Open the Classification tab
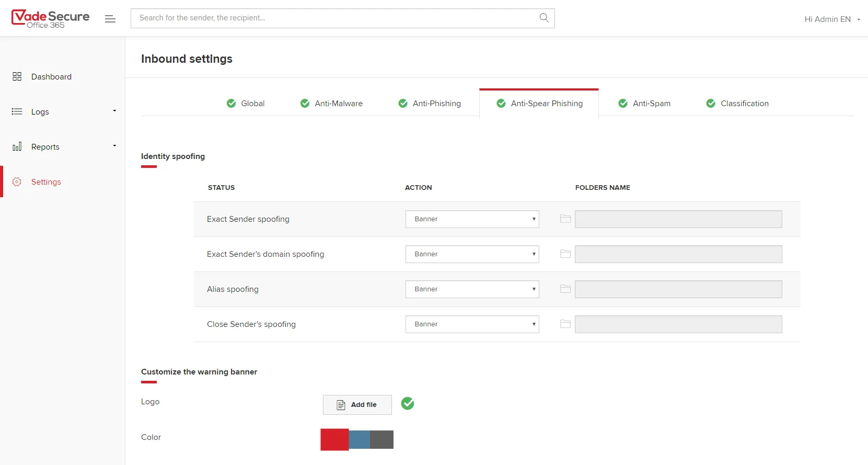The height and width of the screenshot is (465, 868). click(x=737, y=103)
